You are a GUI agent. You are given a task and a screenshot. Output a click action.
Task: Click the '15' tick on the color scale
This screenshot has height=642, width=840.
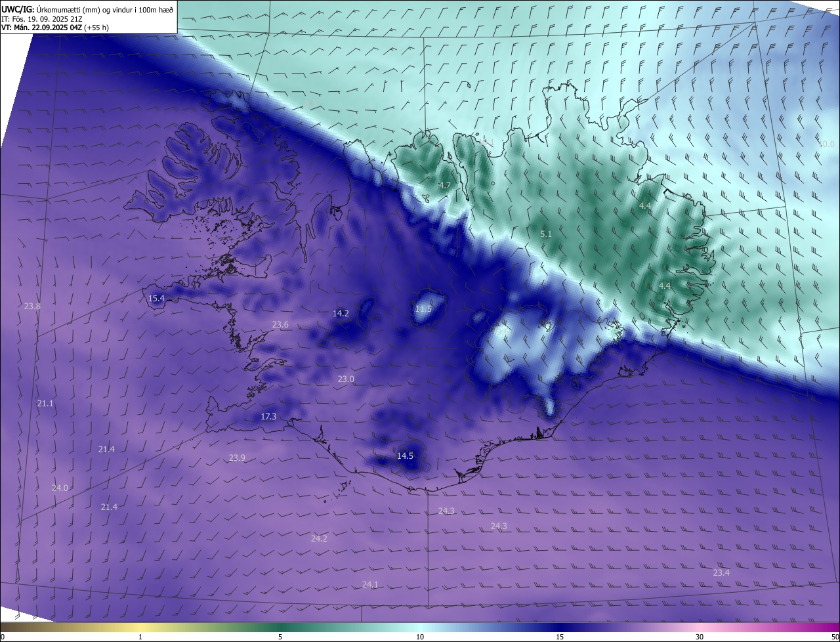click(560, 637)
